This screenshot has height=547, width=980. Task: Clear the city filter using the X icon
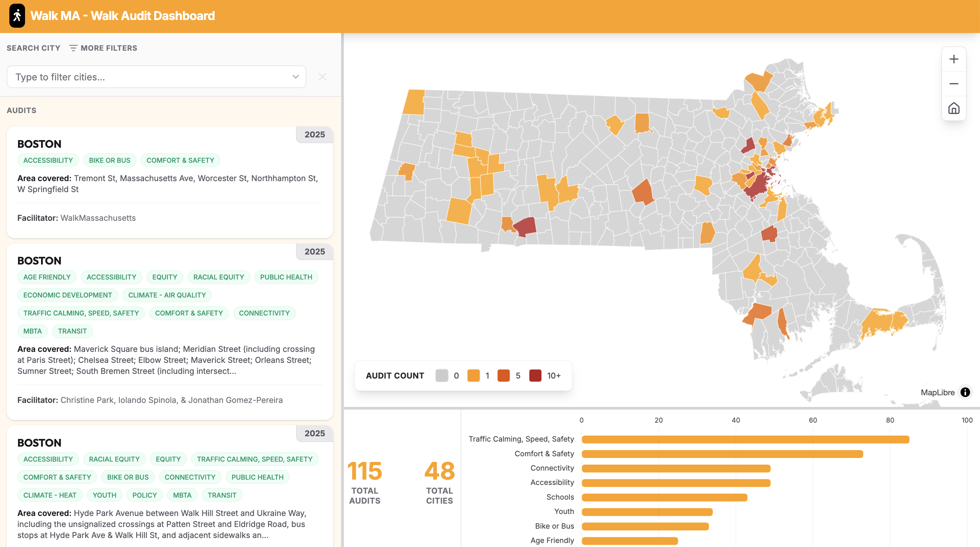[x=322, y=77]
